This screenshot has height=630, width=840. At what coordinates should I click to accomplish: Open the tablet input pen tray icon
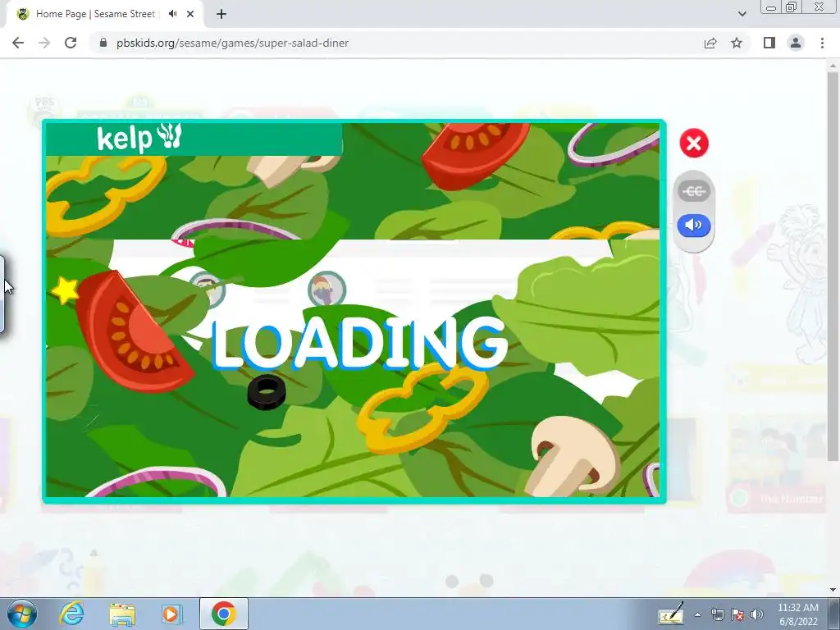click(x=671, y=614)
